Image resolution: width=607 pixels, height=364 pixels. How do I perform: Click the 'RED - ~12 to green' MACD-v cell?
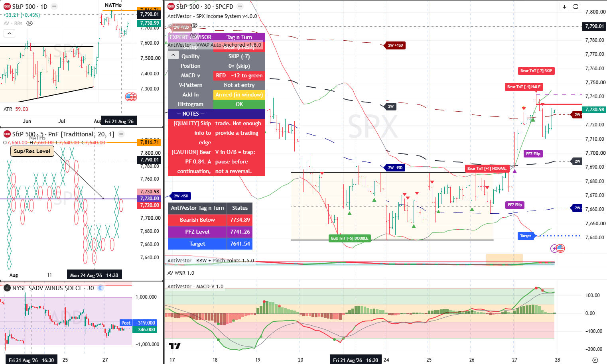[x=239, y=75]
